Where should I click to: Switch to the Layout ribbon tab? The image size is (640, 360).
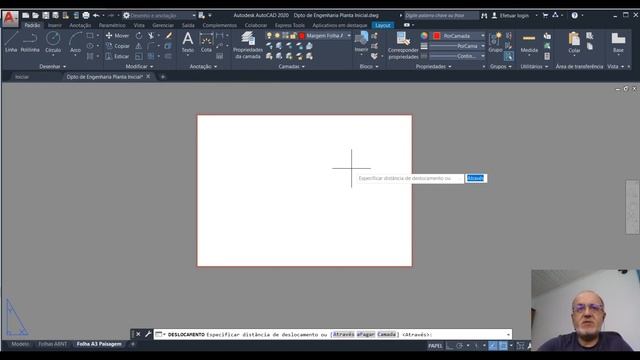tap(382, 25)
